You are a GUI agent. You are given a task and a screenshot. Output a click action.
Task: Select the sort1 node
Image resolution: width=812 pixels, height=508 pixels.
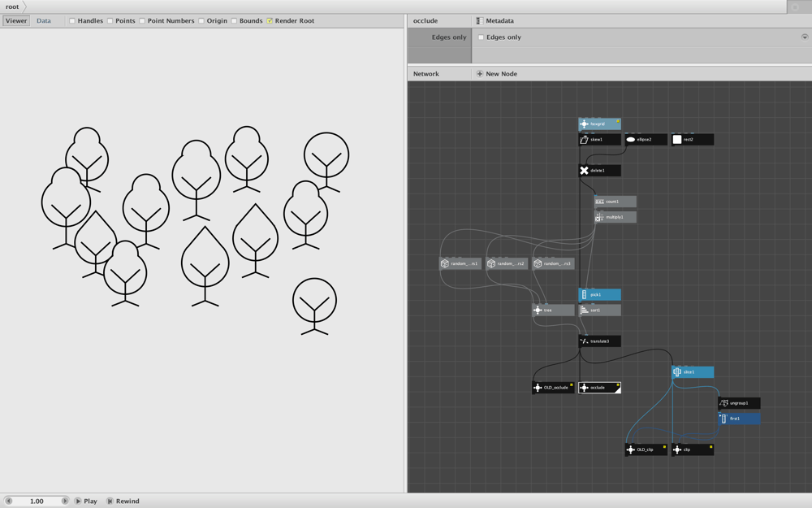pyautogui.click(x=599, y=310)
